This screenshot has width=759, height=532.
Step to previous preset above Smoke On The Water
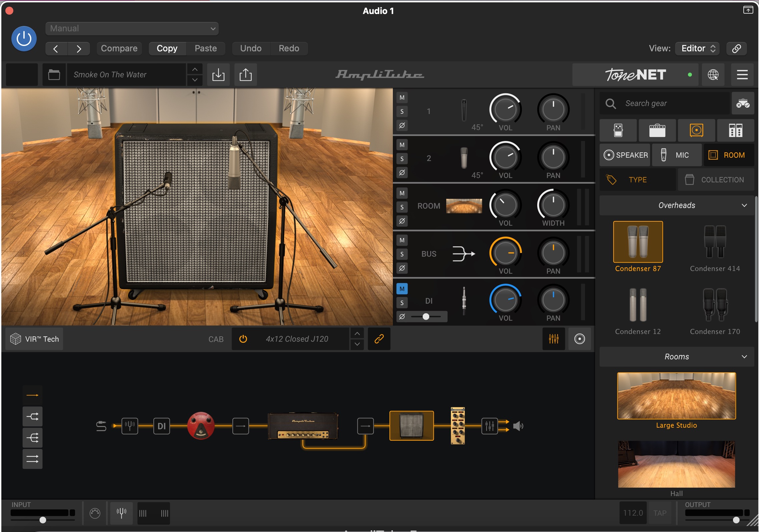[x=195, y=69]
